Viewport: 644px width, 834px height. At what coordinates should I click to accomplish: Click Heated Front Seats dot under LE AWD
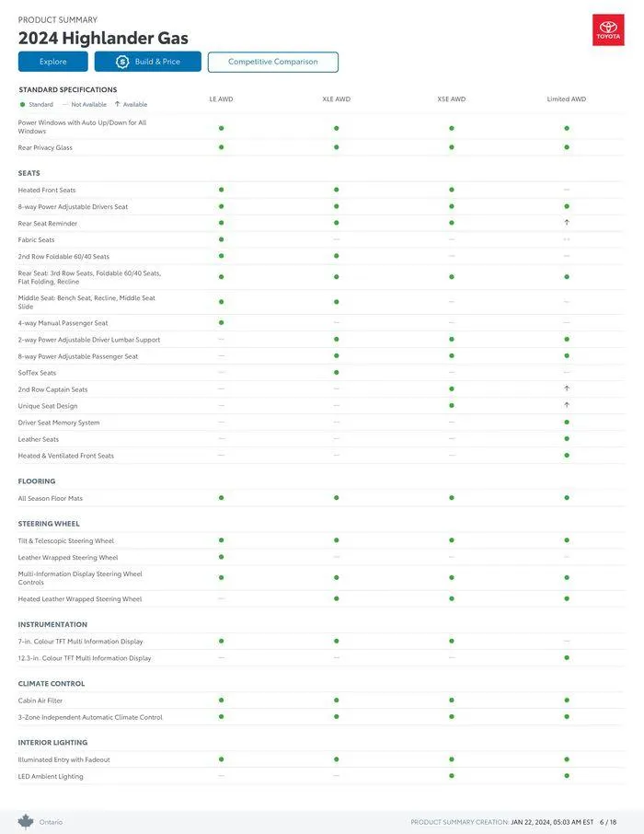221,190
